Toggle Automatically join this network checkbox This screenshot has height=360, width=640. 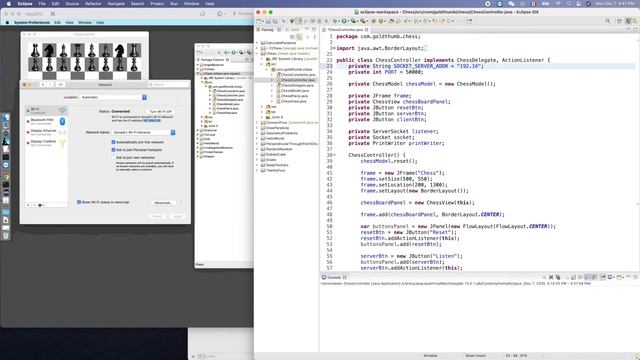tap(113, 142)
